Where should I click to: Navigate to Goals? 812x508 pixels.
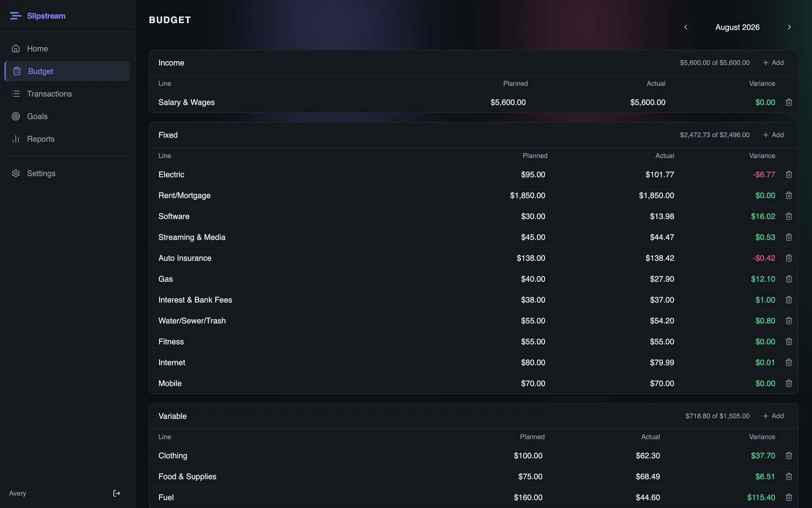click(x=68, y=117)
